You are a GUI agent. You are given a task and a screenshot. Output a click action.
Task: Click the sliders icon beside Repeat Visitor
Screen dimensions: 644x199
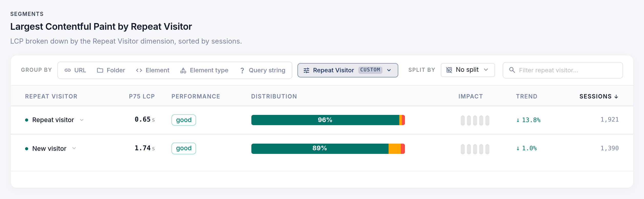tap(306, 70)
